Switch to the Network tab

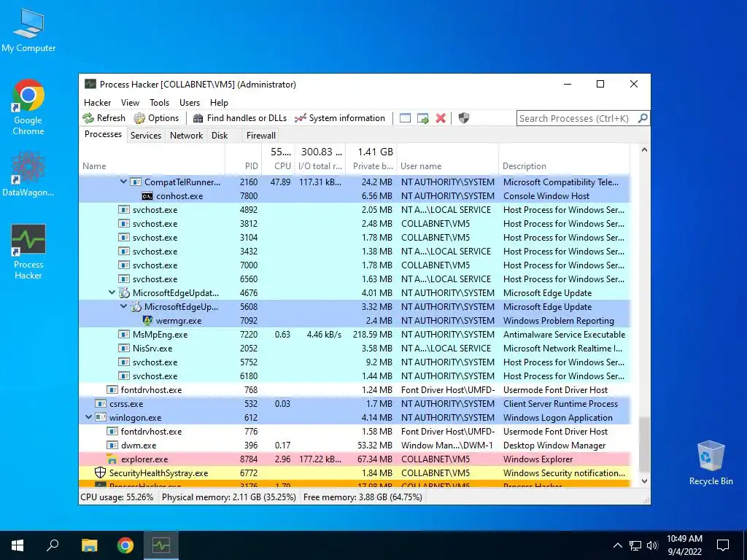[x=186, y=135]
